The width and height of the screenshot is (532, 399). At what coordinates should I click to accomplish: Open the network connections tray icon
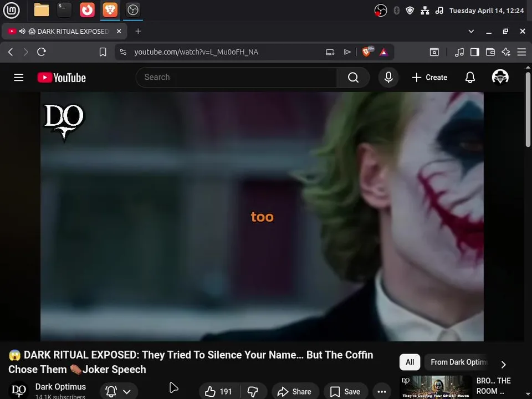coord(425,11)
